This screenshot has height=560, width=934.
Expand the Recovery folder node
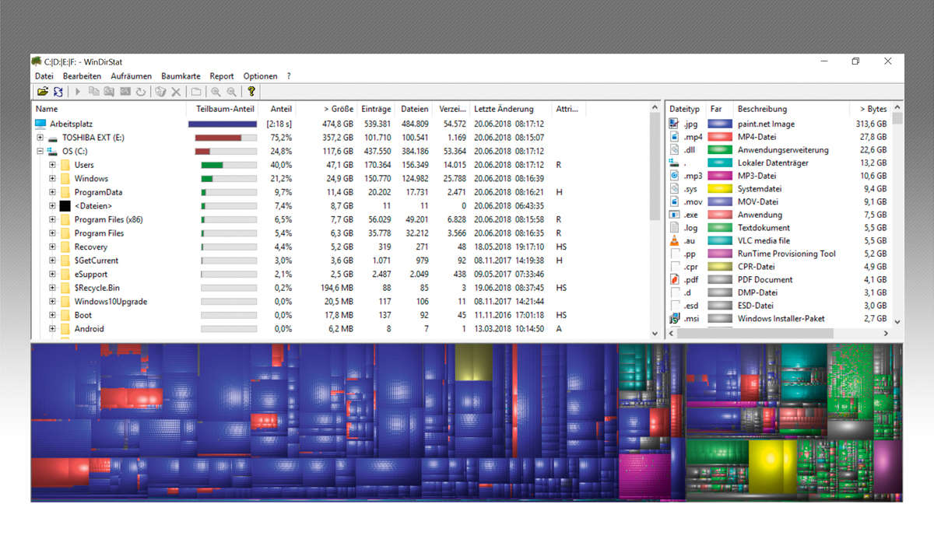click(x=52, y=247)
